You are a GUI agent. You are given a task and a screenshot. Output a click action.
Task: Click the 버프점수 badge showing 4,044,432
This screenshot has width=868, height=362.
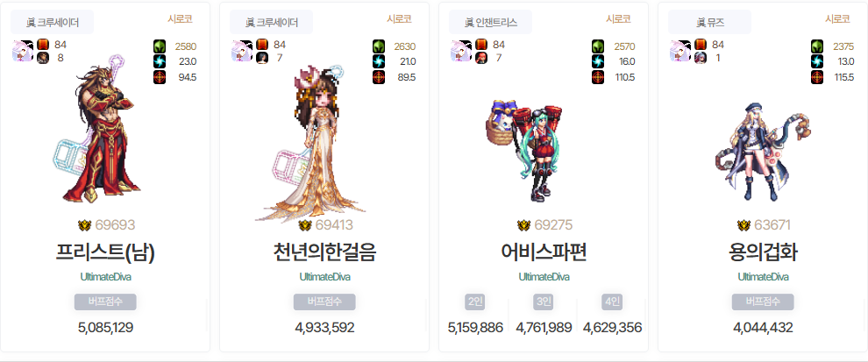(763, 302)
